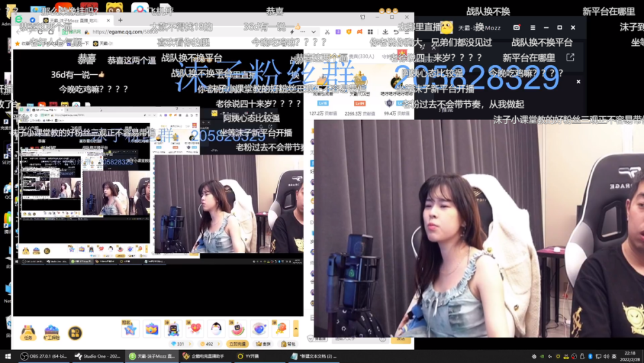Open the three-dots menu in address bar
Viewport: 644px width, 363px height.
pyautogui.click(x=303, y=32)
